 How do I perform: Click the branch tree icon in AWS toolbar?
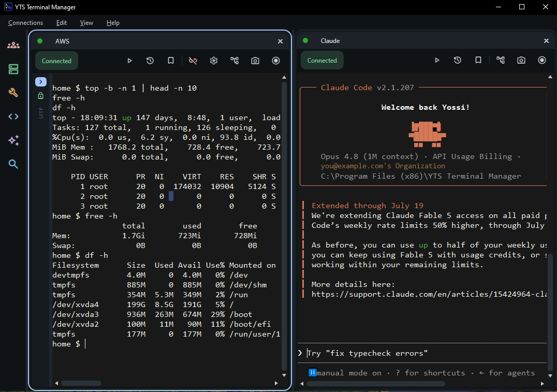(x=234, y=61)
